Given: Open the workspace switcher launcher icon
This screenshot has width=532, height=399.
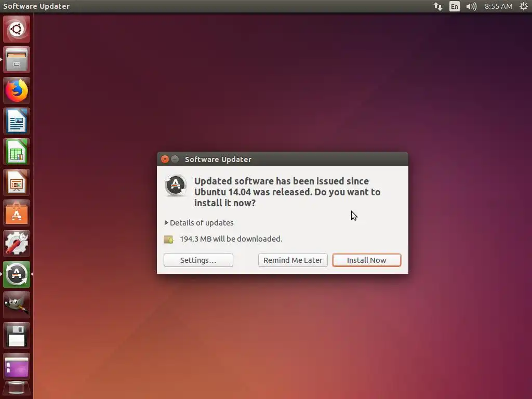Looking at the screenshot, I should (x=17, y=366).
